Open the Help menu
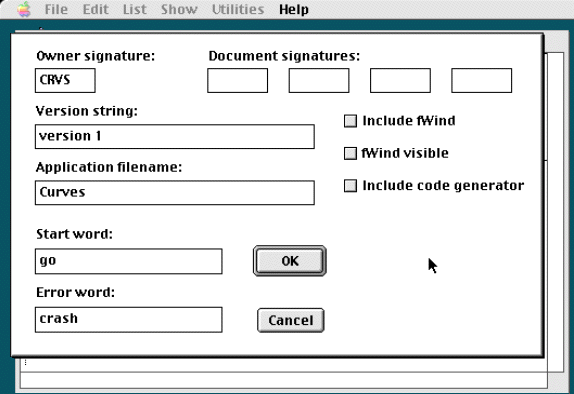 (x=294, y=9)
